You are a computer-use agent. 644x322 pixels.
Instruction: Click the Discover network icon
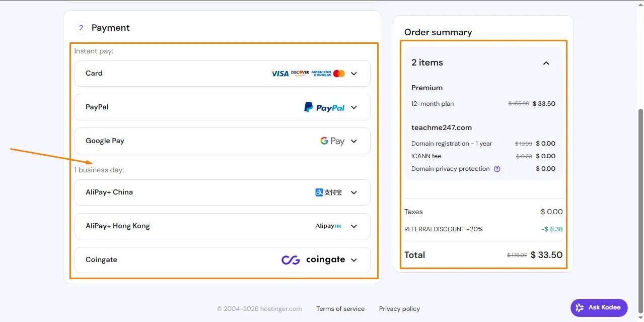click(x=300, y=73)
